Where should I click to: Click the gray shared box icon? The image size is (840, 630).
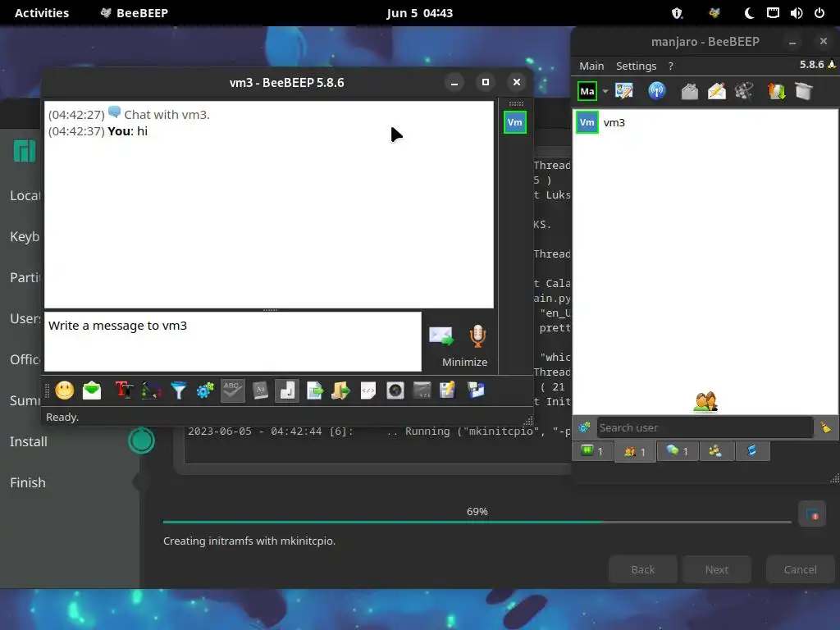(x=804, y=91)
